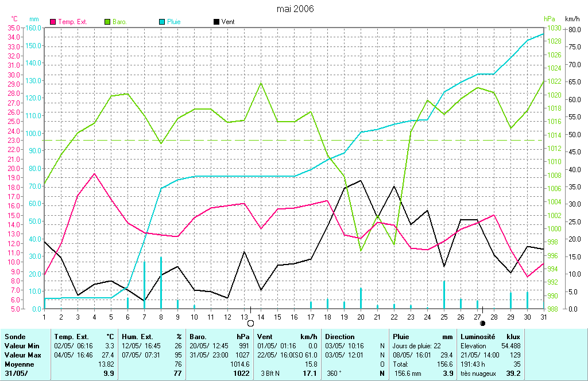
Task: Click the Moyenne row label
Action: click(x=18, y=364)
